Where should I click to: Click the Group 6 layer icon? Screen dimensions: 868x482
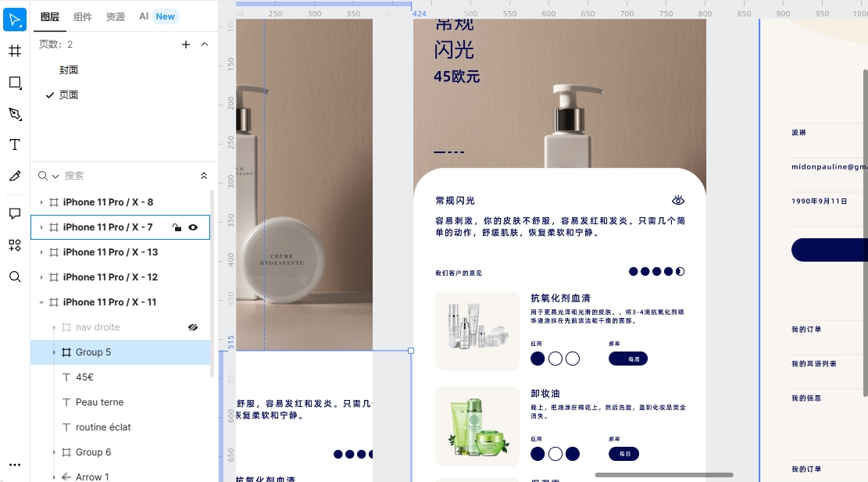(66, 452)
